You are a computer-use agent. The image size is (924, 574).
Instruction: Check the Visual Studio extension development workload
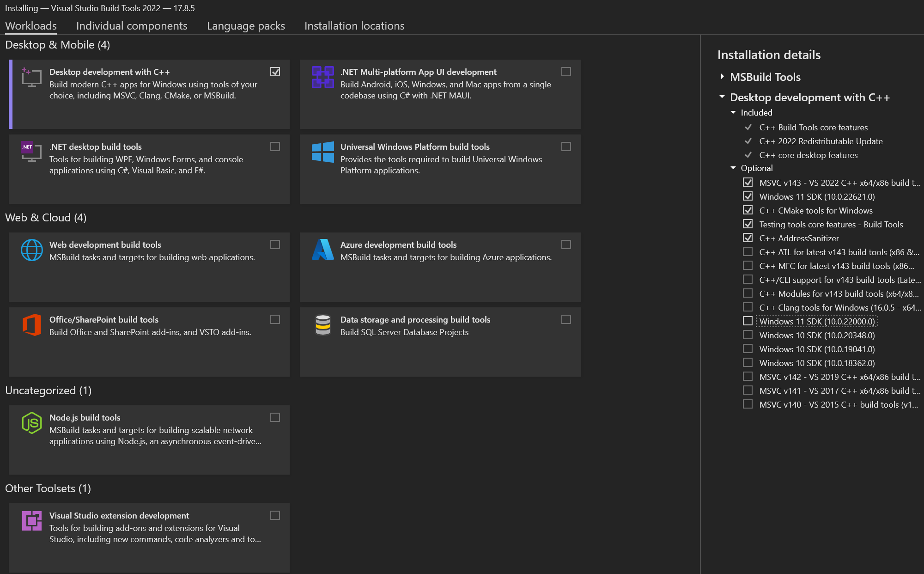pyautogui.click(x=275, y=515)
